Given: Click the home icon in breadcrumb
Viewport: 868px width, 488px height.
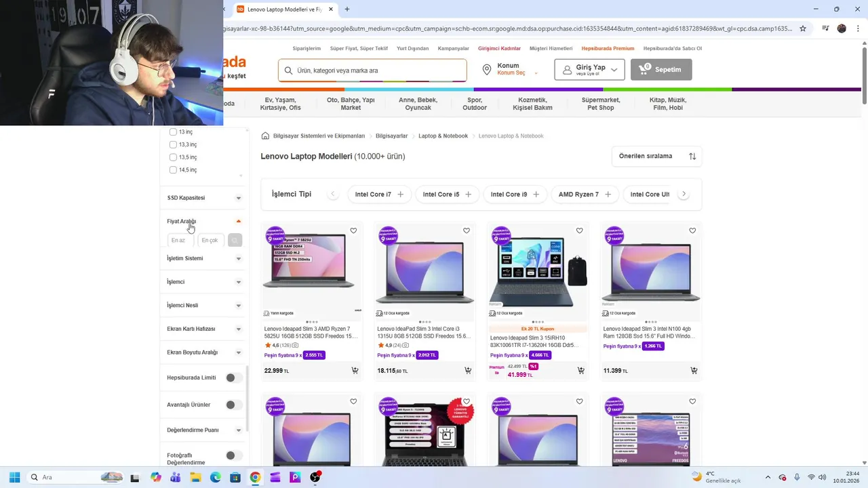Looking at the screenshot, I should click(x=265, y=136).
